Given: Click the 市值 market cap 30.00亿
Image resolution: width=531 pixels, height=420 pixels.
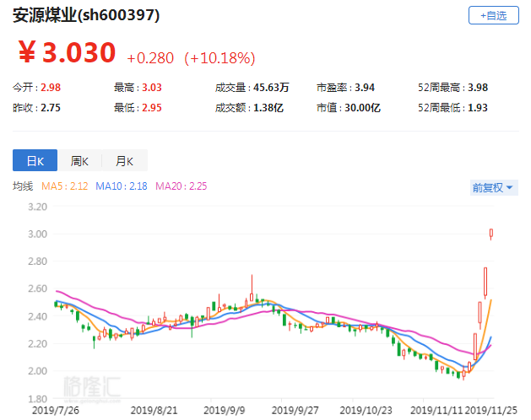Looking at the screenshot, I should pyautogui.click(x=362, y=108).
